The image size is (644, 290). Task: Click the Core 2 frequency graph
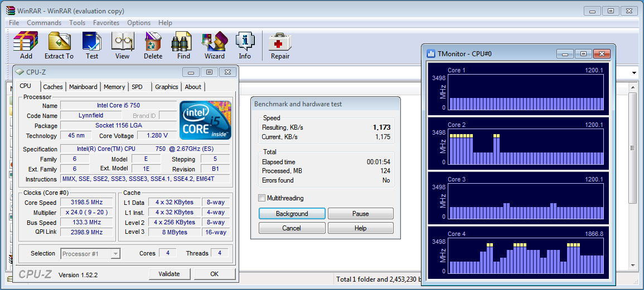point(526,147)
